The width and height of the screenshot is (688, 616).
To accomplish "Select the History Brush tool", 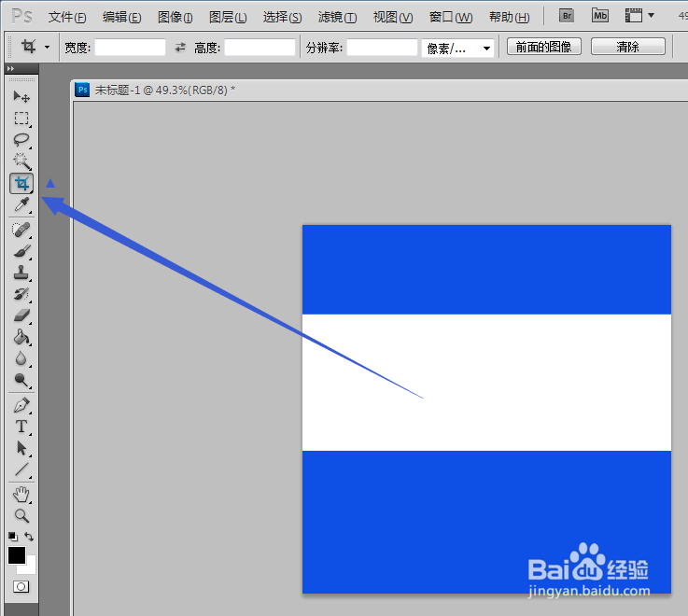I will [21, 294].
